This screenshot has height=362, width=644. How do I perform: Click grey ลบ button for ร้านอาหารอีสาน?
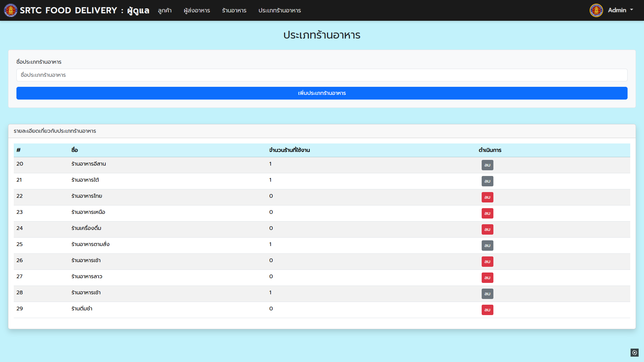[x=487, y=165]
